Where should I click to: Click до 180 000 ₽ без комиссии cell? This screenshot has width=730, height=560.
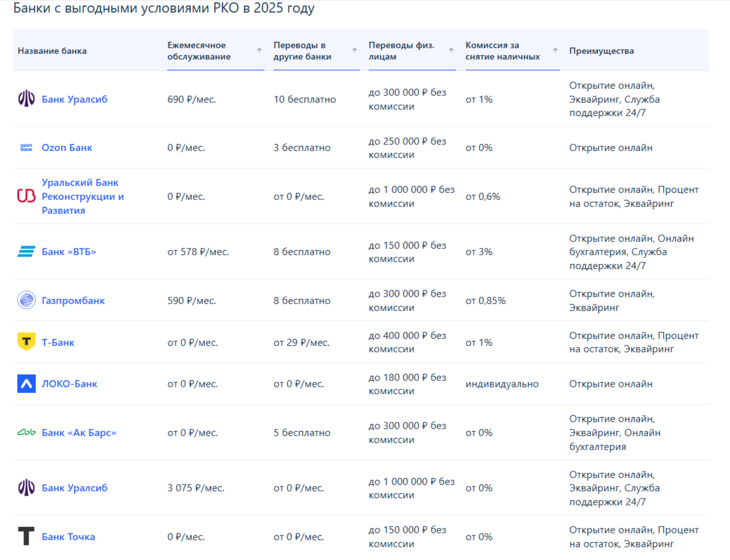407,384
